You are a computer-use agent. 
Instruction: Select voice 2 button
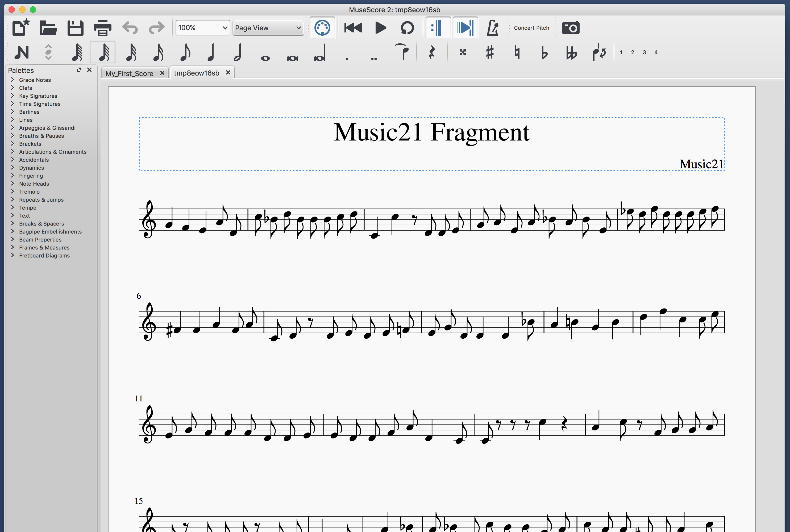point(633,53)
